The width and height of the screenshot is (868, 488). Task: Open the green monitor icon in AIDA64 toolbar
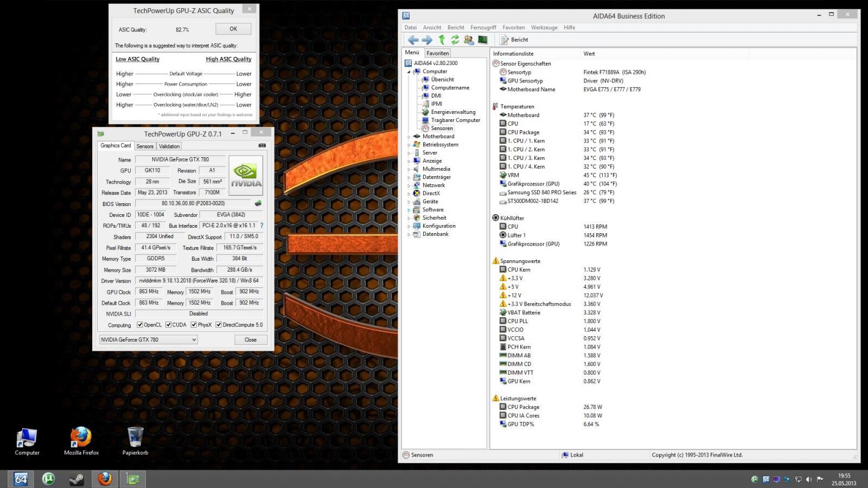(x=482, y=40)
